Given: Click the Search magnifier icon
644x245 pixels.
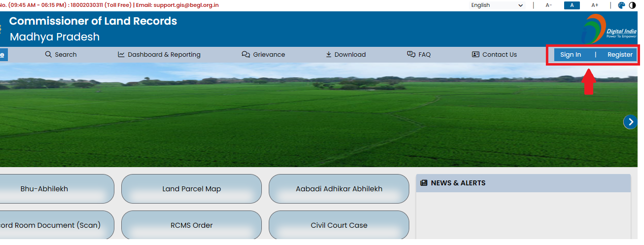Looking at the screenshot, I should click(x=48, y=54).
